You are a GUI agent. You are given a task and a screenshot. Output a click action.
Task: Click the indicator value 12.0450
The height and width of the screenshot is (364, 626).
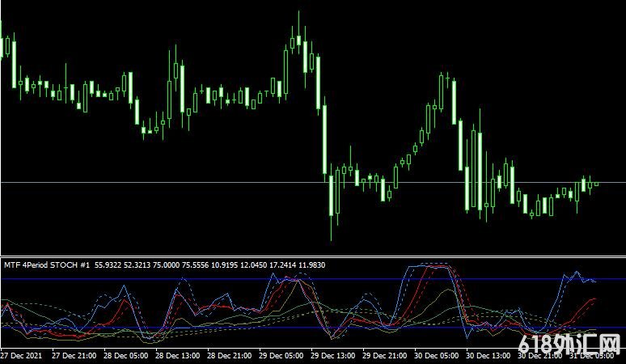tap(253, 265)
